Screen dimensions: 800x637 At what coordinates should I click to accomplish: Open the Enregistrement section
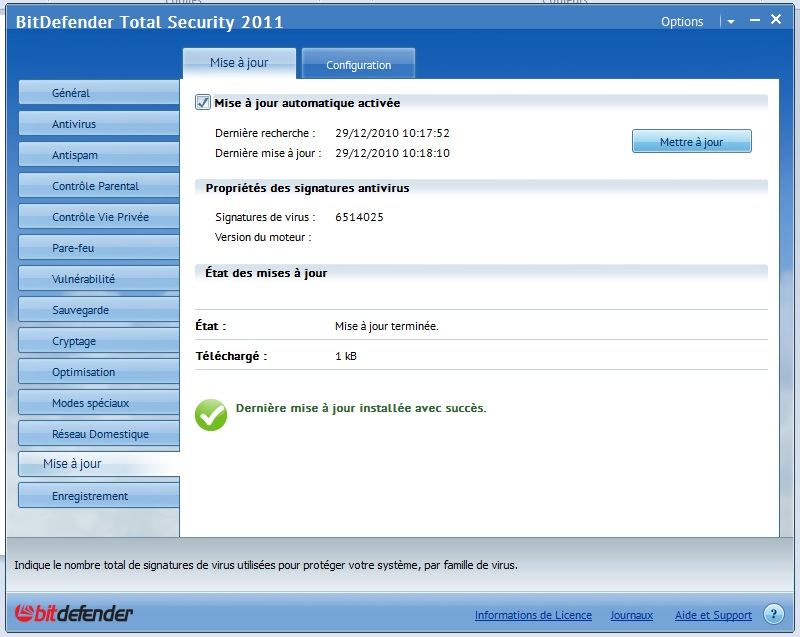pos(99,496)
